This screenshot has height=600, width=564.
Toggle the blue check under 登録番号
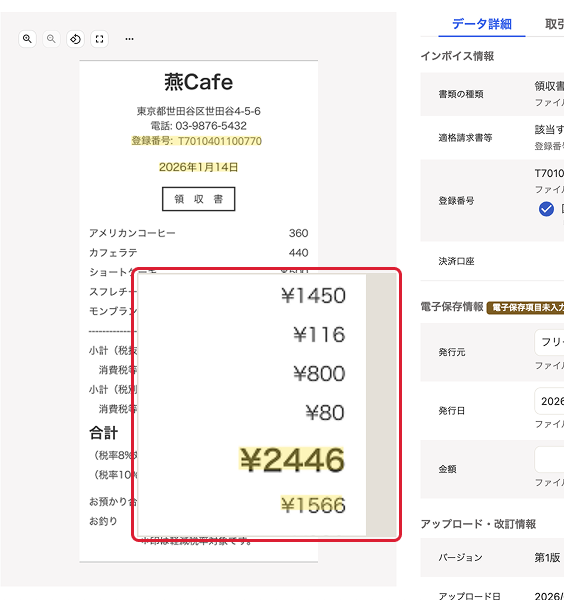click(546, 209)
